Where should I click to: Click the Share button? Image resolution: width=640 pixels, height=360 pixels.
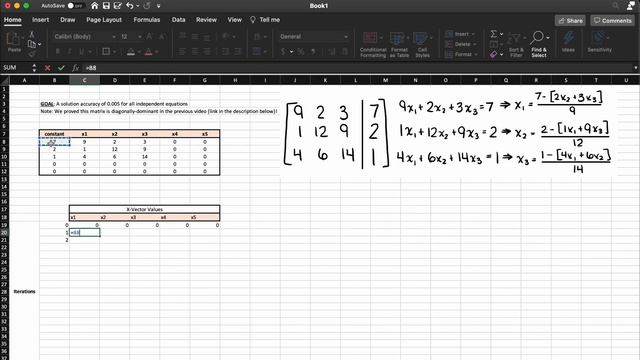pyautogui.click(x=570, y=20)
